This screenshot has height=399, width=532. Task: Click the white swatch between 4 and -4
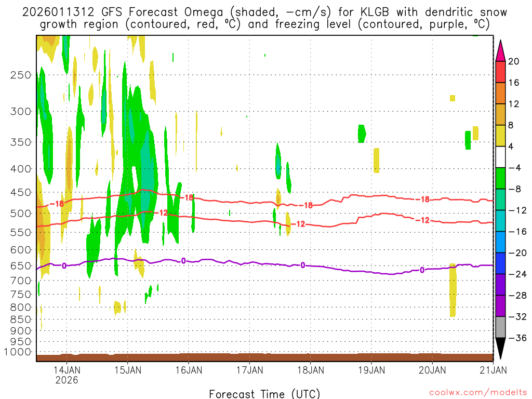click(500, 157)
